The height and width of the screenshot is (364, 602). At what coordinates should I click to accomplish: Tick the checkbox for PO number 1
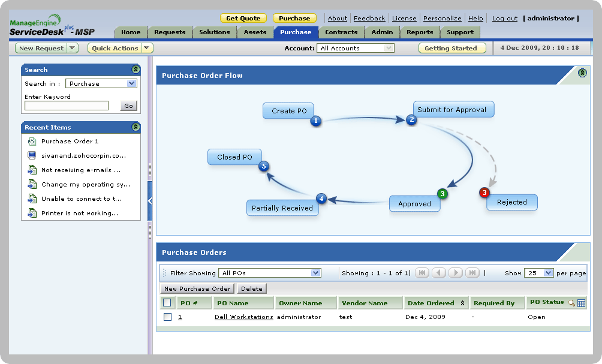point(167,317)
